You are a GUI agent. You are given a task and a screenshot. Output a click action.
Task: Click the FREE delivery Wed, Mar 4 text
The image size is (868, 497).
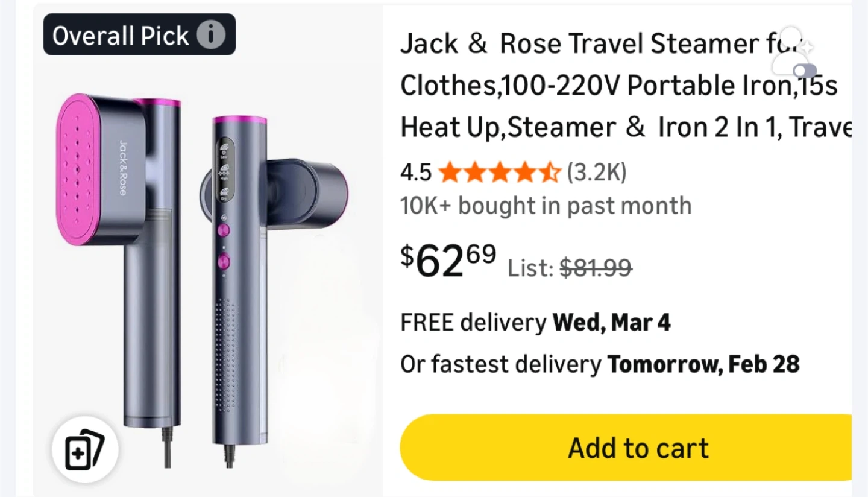pyautogui.click(x=535, y=323)
